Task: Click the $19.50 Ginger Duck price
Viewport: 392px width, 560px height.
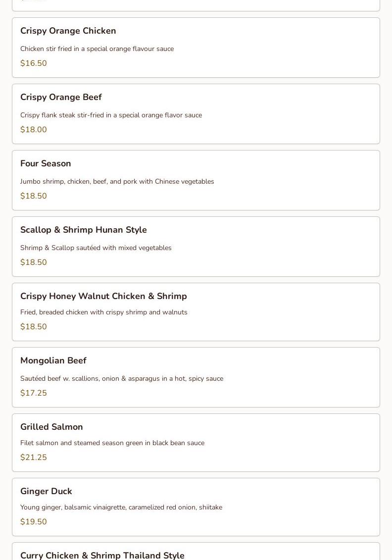Action: (x=34, y=521)
